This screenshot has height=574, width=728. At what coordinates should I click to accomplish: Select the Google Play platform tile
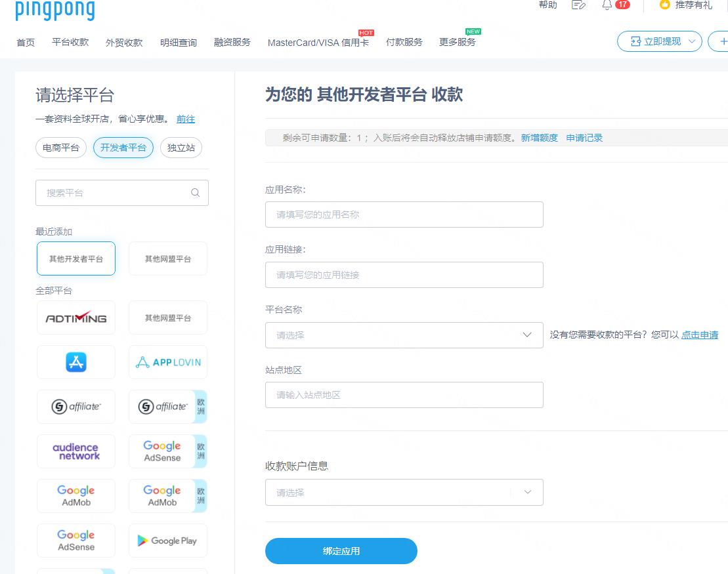point(168,541)
